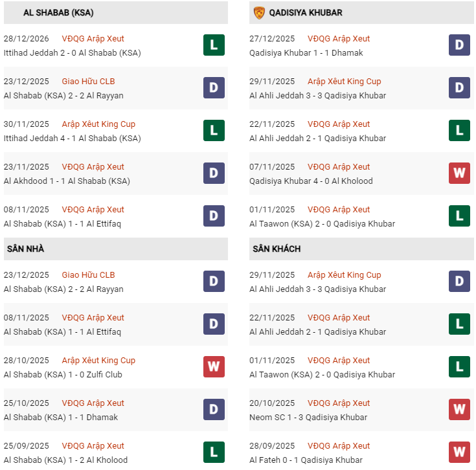
Task: Open Giao Hữu CLB league link dated 23/12/2025 under AL SHABAB (KSA)
Action: pos(88,82)
